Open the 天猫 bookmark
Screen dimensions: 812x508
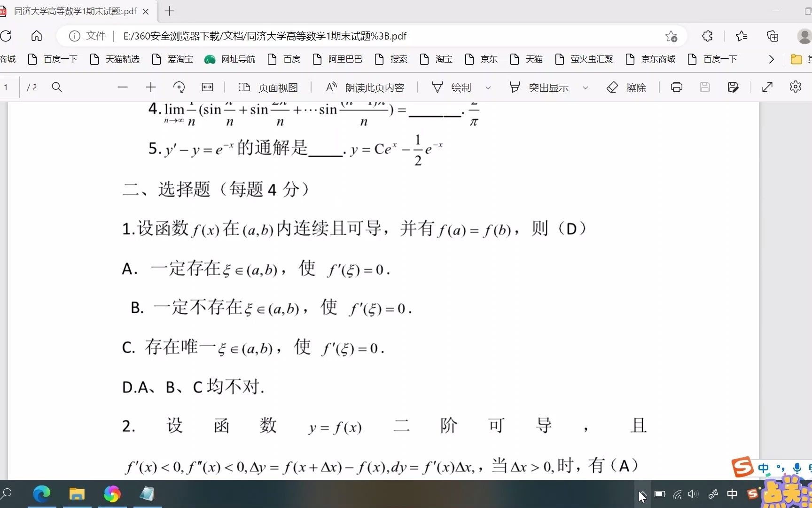[x=526, y=59]
